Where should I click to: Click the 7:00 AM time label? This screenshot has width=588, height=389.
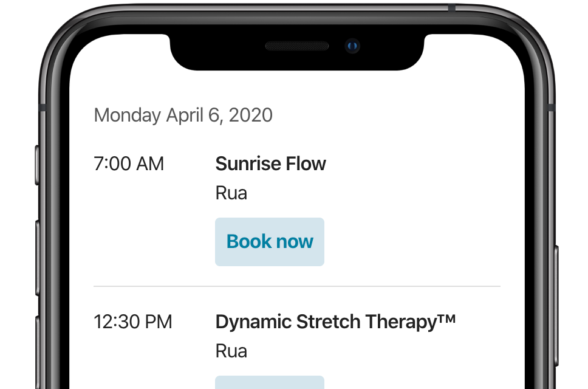(x=129, y=164)
